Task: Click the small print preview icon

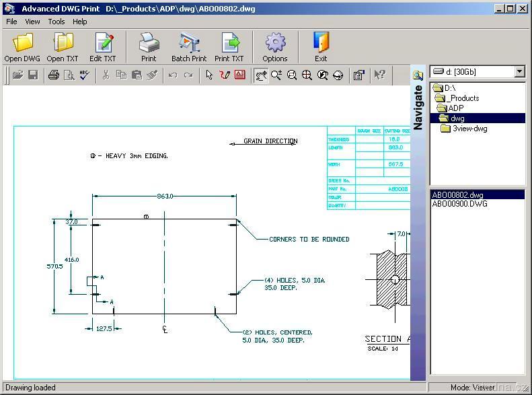Action: 69,75
